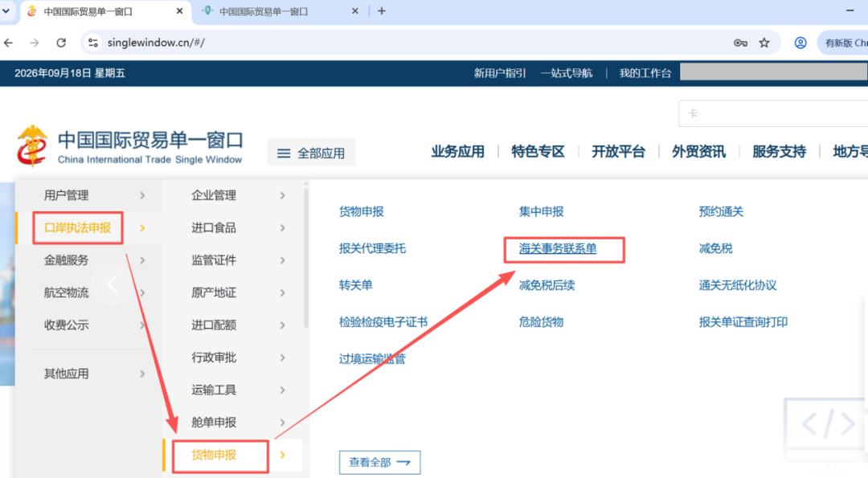Expand the 用户管理 submenu chevron
The image size is (868, 478).
pyautogui.click(x=142, y=195)
